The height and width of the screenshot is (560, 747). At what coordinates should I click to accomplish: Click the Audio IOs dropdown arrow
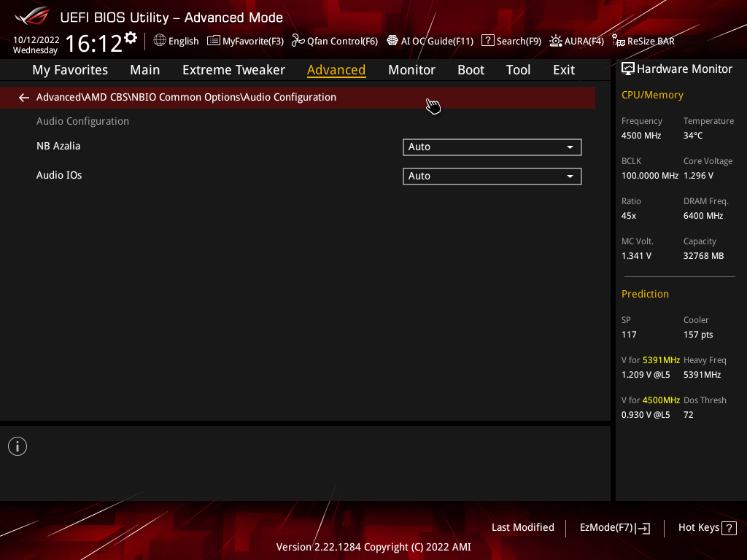click(x=570, y=176)
